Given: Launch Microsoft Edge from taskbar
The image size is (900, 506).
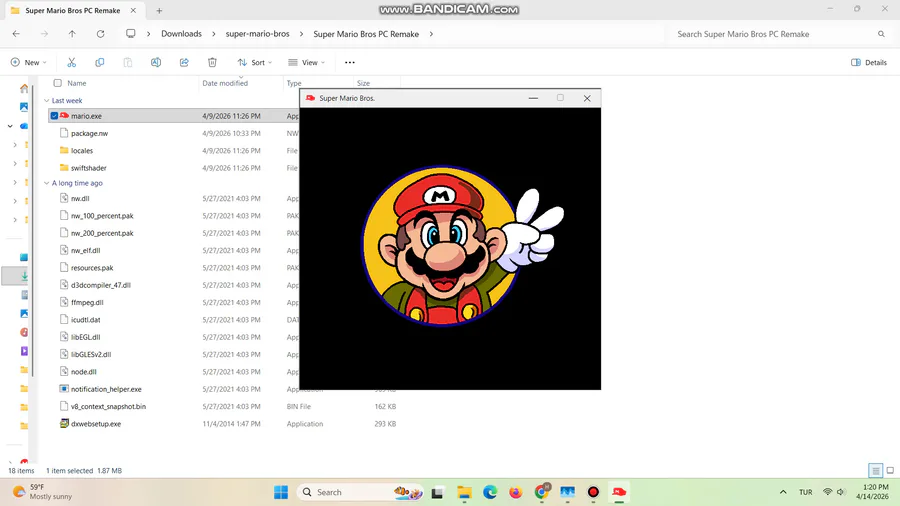Looking at the screenshot, I should point(490,492).
